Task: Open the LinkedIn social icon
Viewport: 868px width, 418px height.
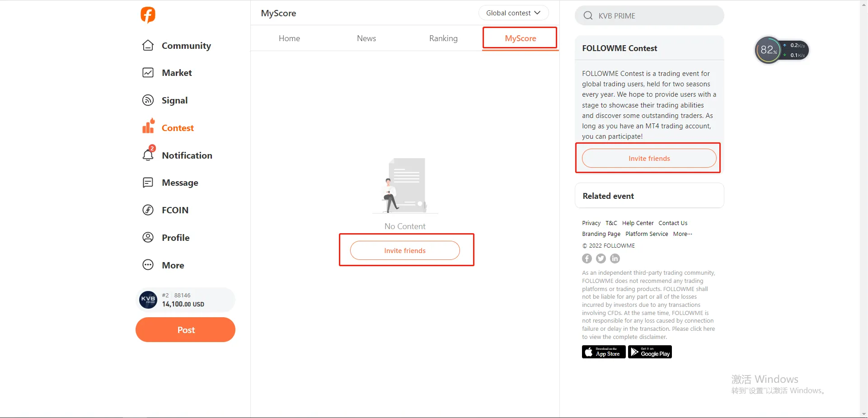Action: point(615,258)
